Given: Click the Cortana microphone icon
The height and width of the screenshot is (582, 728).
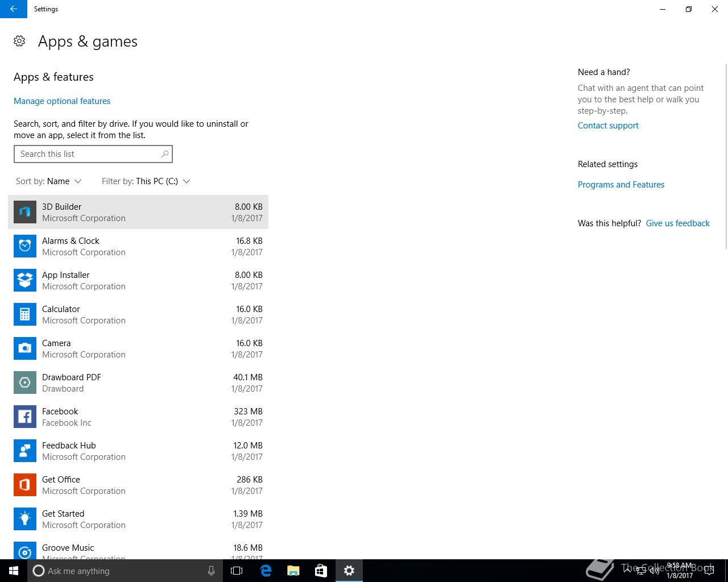Looking at the screenshot, I should (211, 571).
